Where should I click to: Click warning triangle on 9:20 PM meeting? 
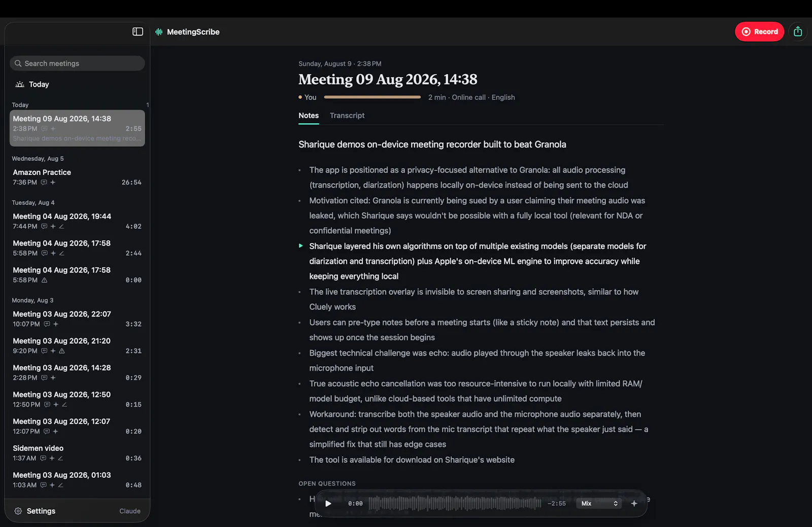62,351
